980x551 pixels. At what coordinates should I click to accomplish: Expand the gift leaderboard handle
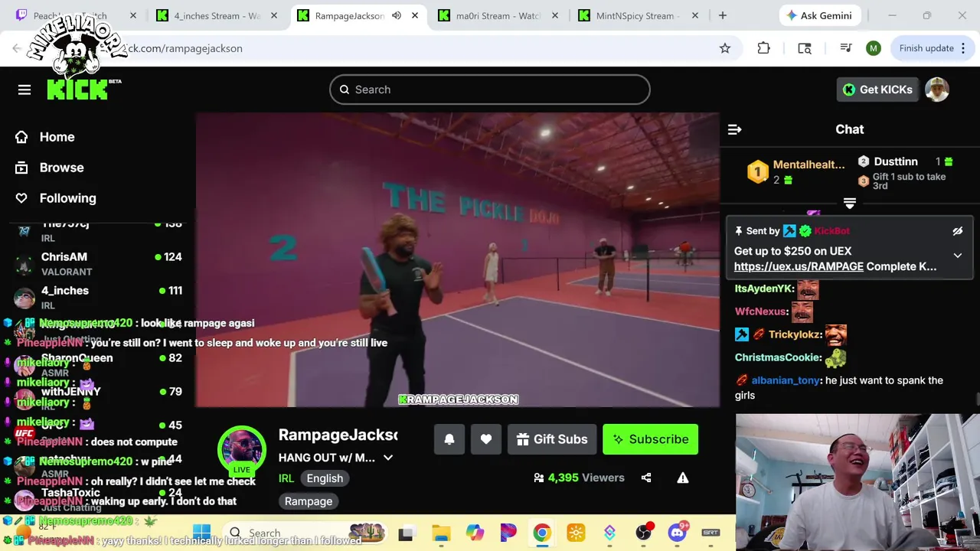coord(849,203)
